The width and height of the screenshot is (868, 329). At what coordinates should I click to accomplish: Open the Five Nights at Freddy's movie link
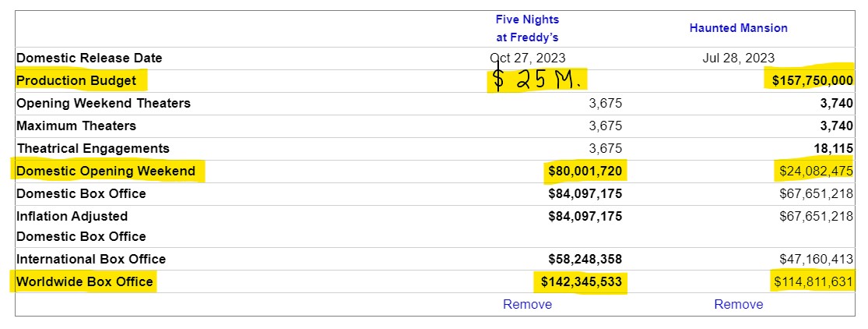coord(527,28)
